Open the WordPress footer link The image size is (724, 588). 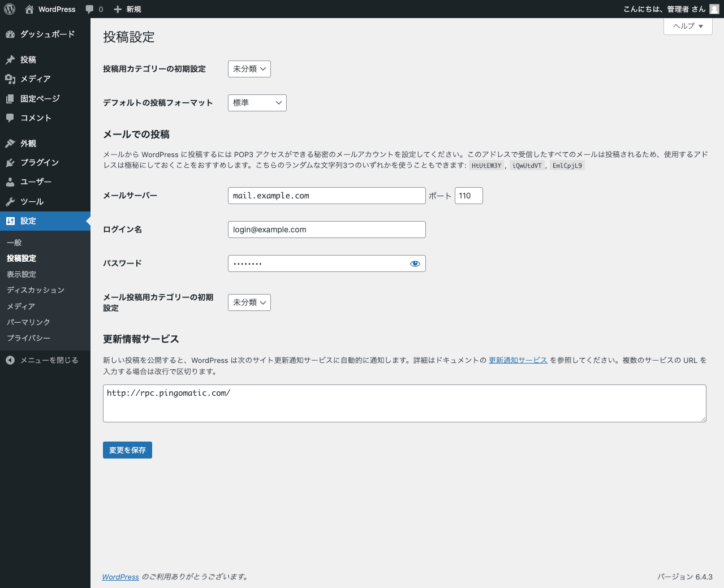point(120,577)
